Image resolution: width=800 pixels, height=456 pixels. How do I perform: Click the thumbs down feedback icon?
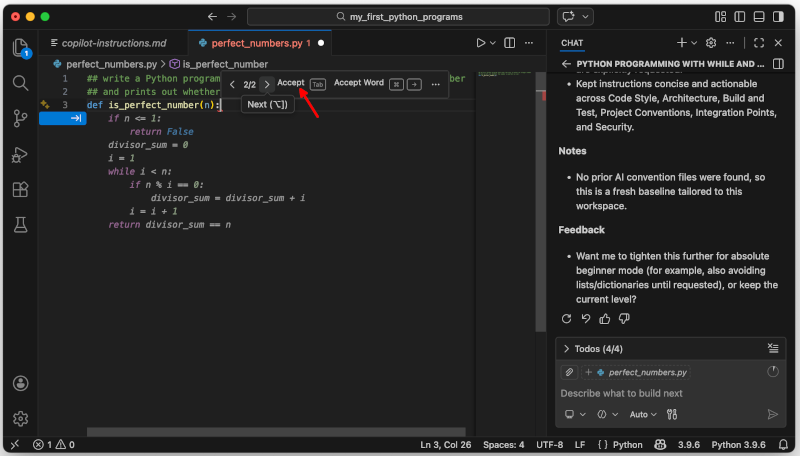pos(624,318)
